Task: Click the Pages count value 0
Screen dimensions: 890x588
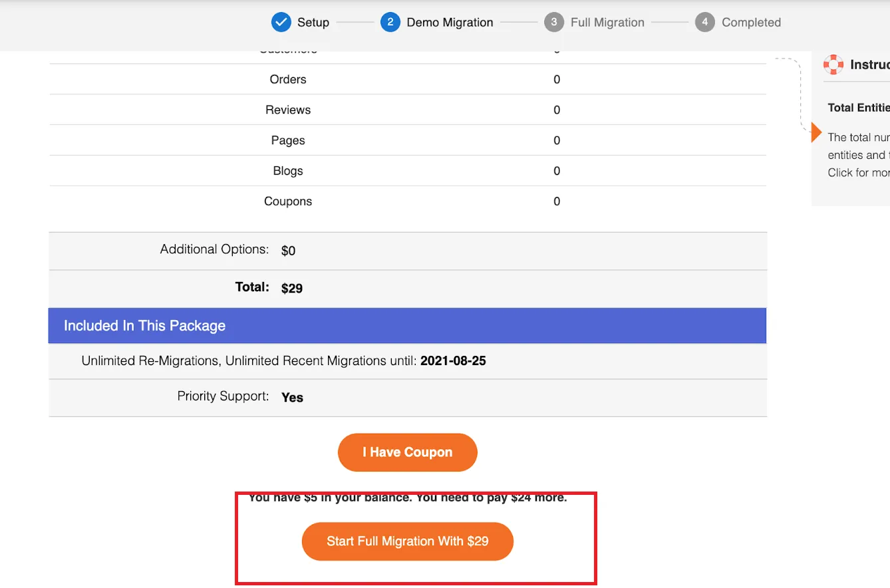Action: point(557,140)
